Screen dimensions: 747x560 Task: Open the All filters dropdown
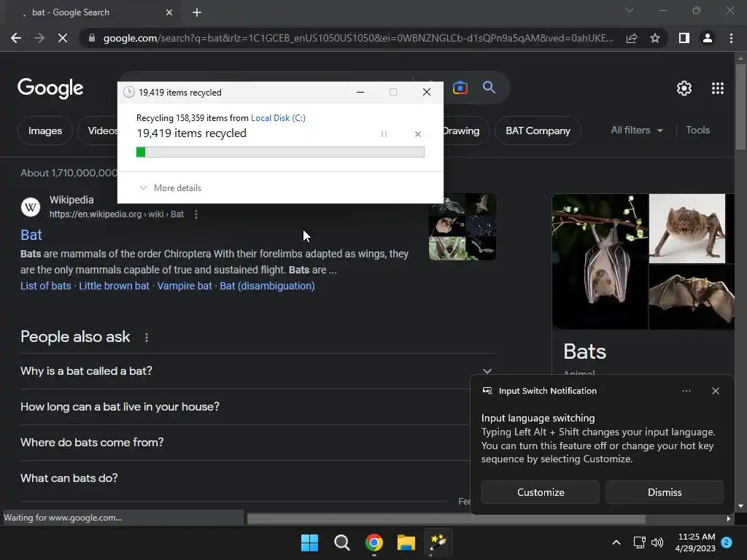coord(637,130)
